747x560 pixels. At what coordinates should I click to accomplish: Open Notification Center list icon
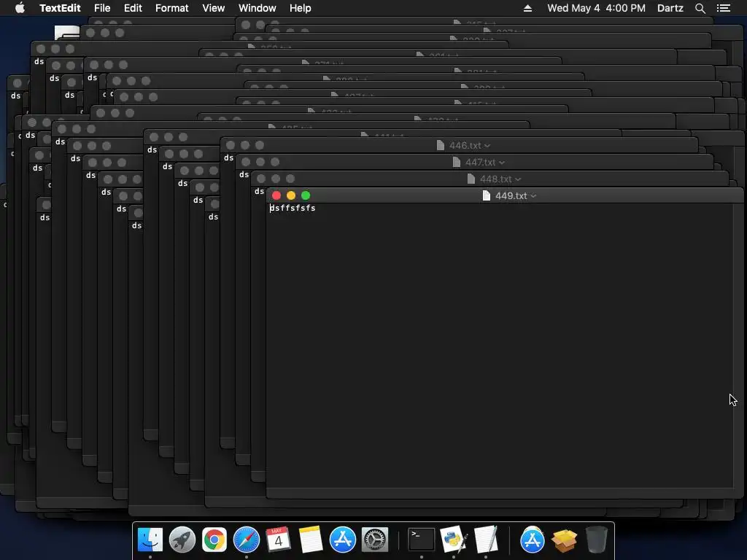point(724,8)
